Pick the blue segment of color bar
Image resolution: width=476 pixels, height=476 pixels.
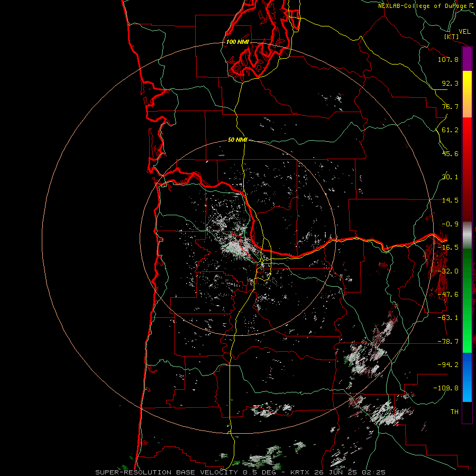tap(467, 377)
